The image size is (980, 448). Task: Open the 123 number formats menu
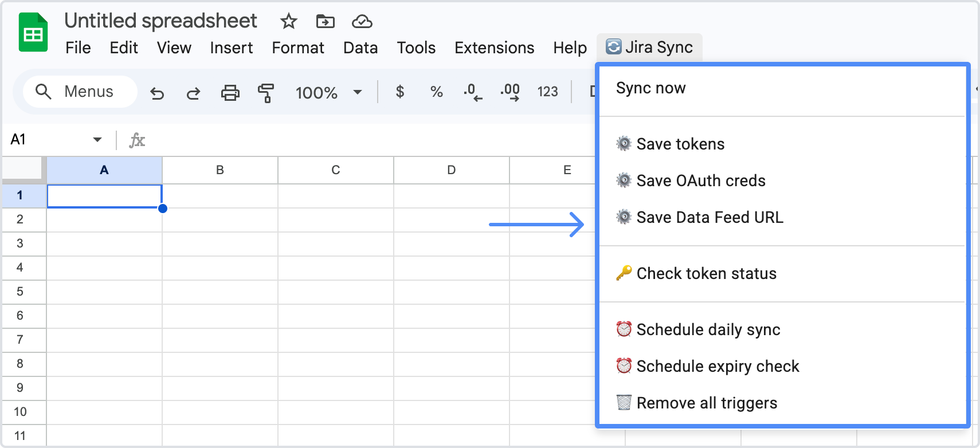click(547, 92)
